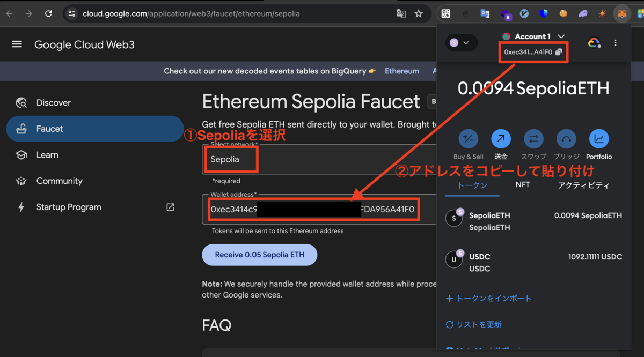Click the MetaMask fox extension icon
Screen dimensions: 644x357
tap(621, 13)
